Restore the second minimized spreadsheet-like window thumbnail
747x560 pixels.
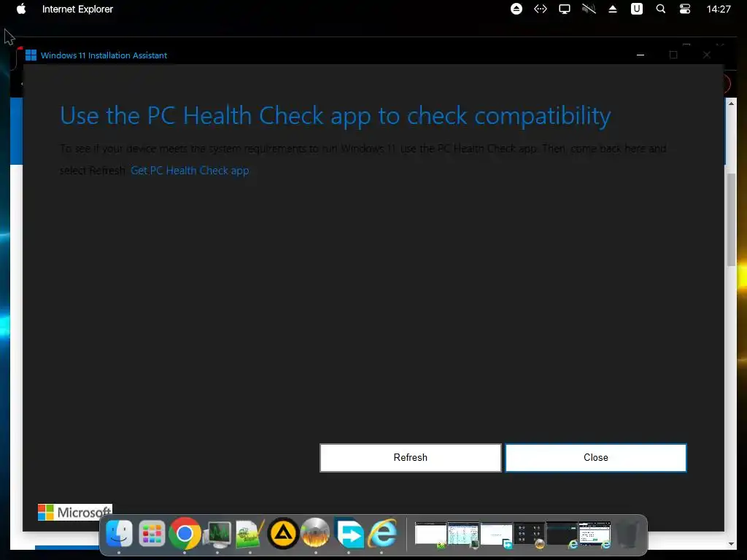pos(463,534)
